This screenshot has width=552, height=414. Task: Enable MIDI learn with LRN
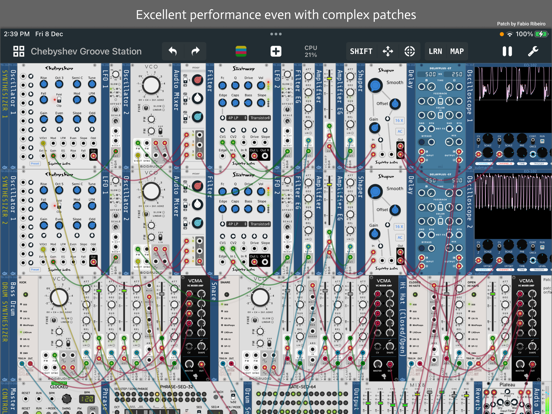[x=435, y=51]
